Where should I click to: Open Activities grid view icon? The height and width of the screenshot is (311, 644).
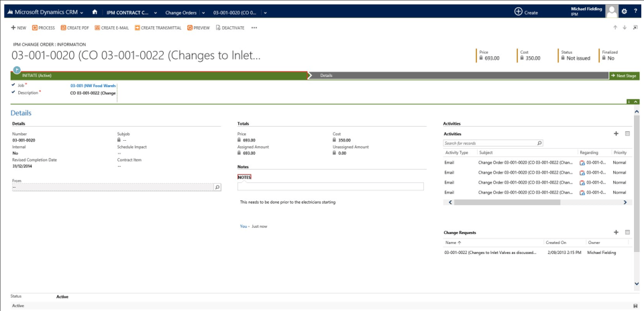click(x=628, y=134)
